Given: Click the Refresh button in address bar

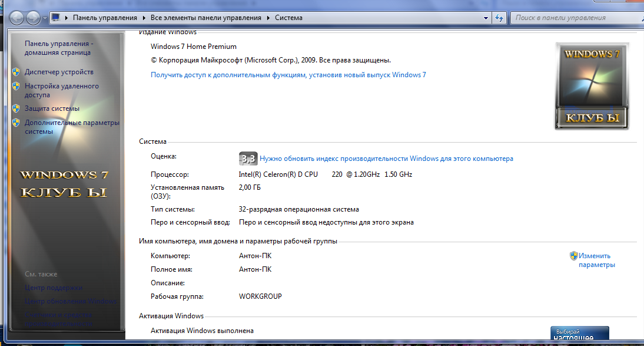Looking at the screenshot, I should (x=499, y=18).
